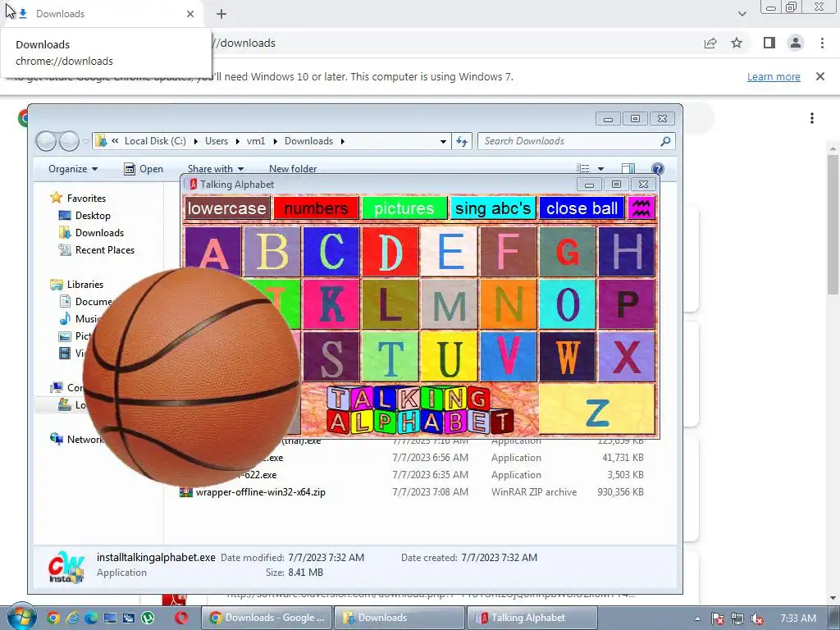Play sing abc's song
The width and height of the screenshot is (840, 630).
click(493, 208)
